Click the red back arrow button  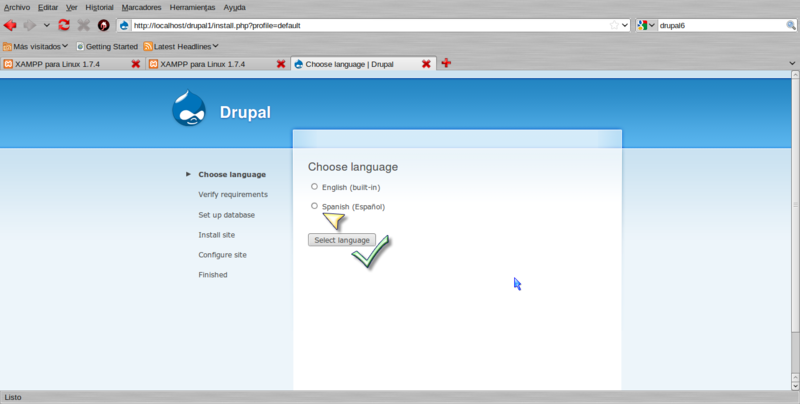(x=11, y=25)
